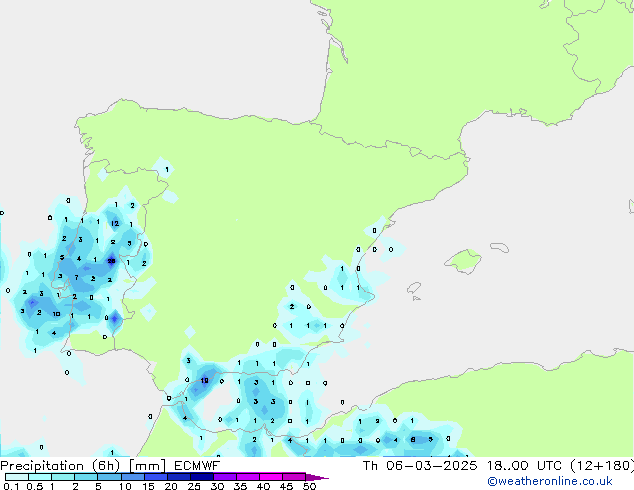Pick the 15–20 mm blue legend swatch
Screen dimensions: 634x490
pyautogui.click(x=156, y=477)
